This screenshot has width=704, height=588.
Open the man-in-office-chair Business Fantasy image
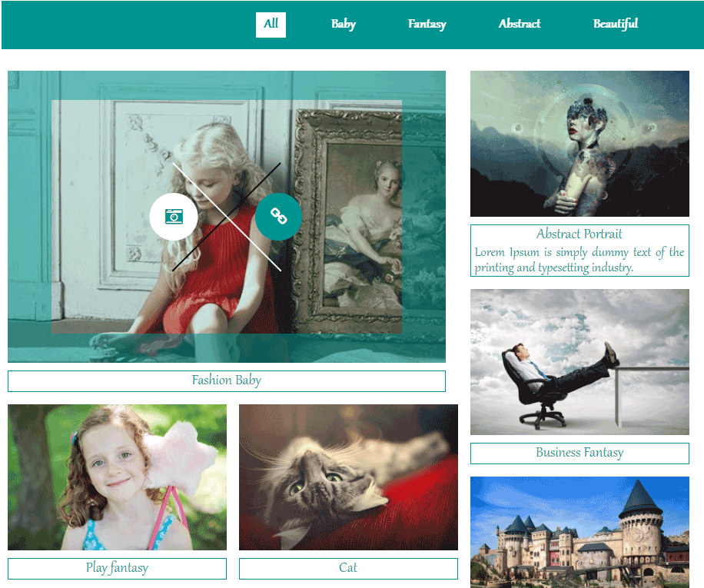coord(579,361)
